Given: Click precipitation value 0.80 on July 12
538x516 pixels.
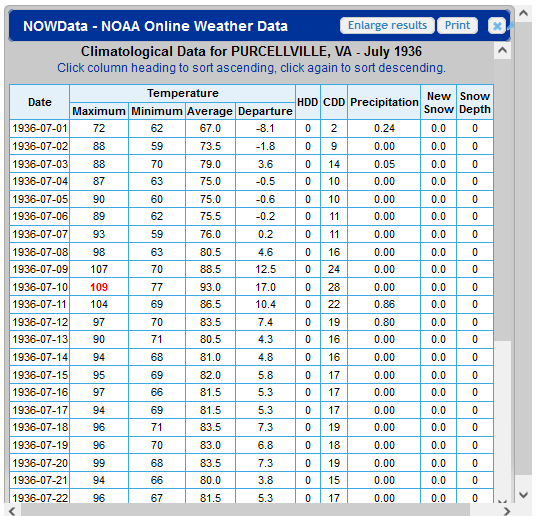Looking at the screenshot, I should [384, 322].
